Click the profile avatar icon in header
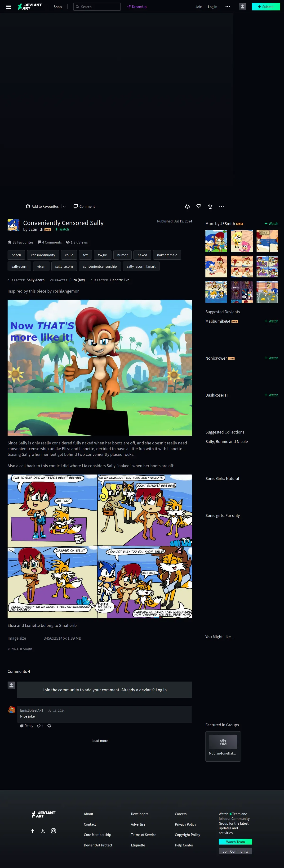This screenshot has height=868, width=284. 243,7
